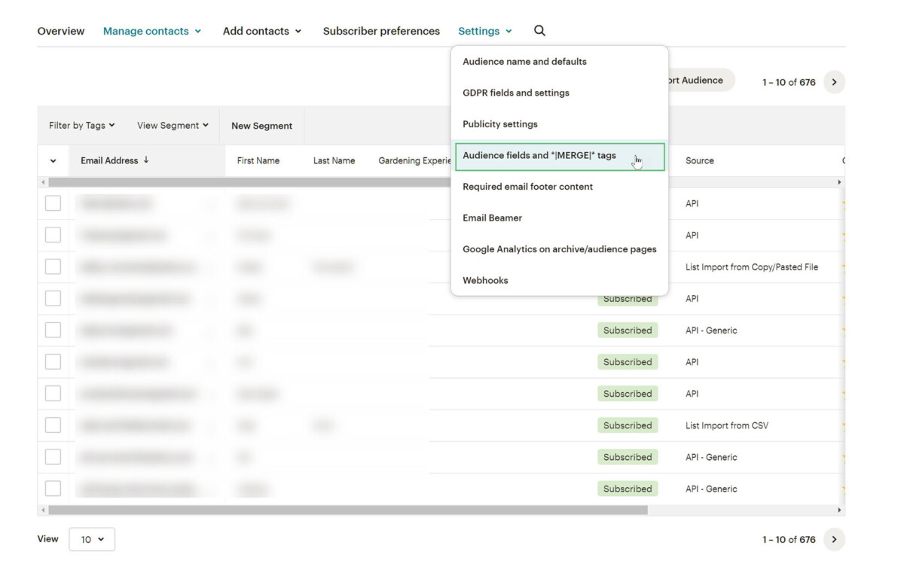The image size is (904, 588).
Task: Open Email Beamer settings
Action: [x=492, y=218]
